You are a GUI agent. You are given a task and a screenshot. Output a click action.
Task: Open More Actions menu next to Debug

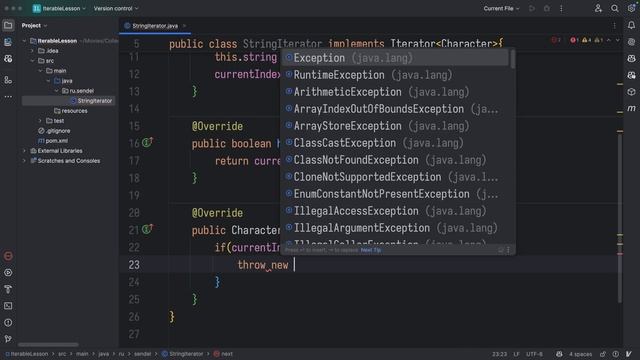tap(561, 8)
